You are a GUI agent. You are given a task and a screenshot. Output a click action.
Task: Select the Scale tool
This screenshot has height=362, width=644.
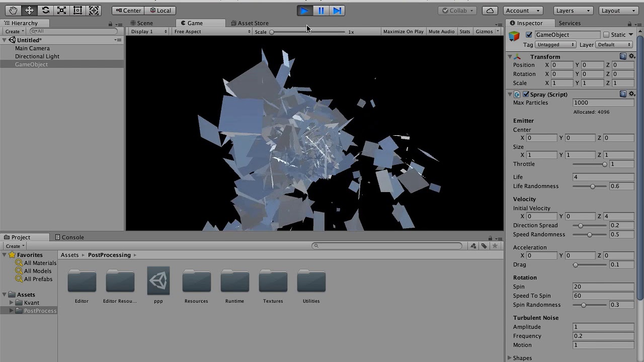click(x=61, y=10)
